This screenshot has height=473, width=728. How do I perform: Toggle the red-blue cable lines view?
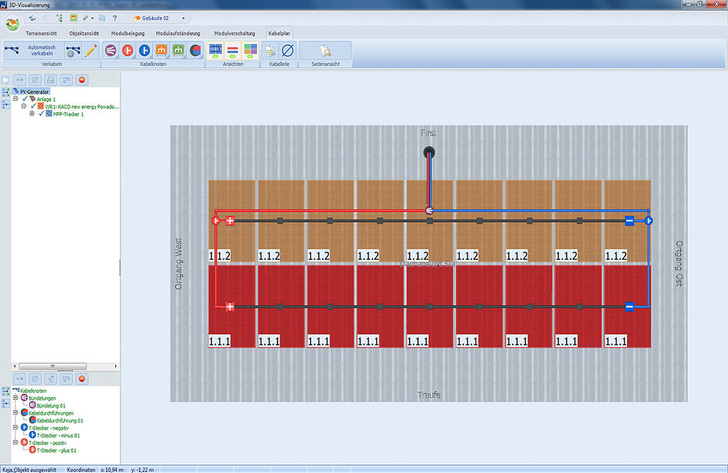point(233,50)
